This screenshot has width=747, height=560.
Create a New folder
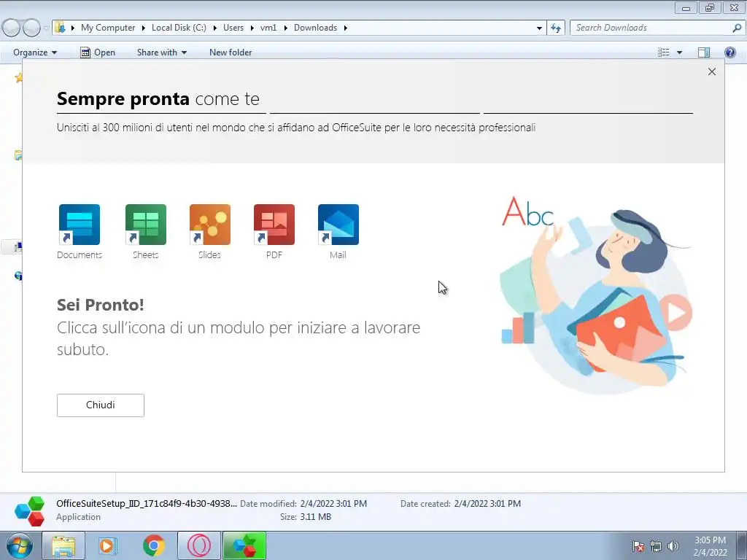[231, 52]
